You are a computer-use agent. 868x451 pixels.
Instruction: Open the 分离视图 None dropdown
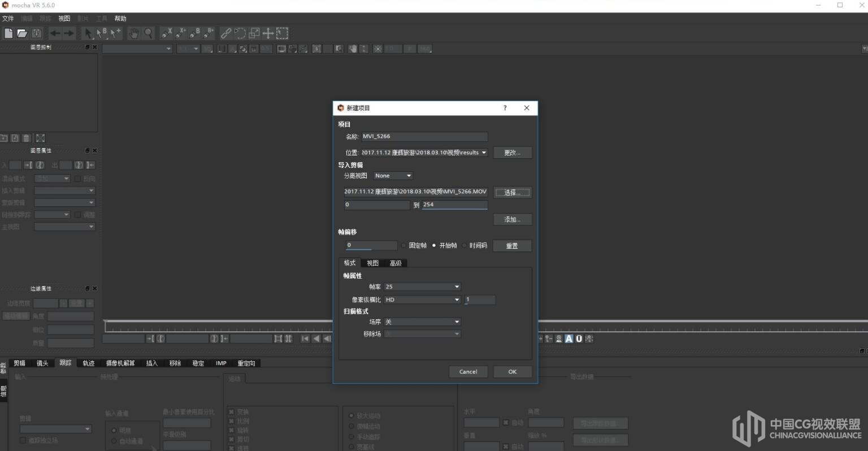(x=393, y=176)
